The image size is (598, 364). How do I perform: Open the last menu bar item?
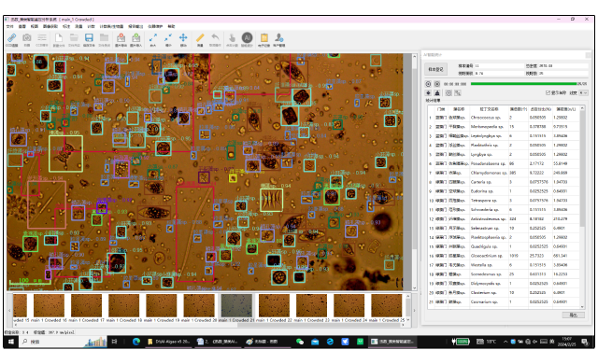(x=171, y=26)
